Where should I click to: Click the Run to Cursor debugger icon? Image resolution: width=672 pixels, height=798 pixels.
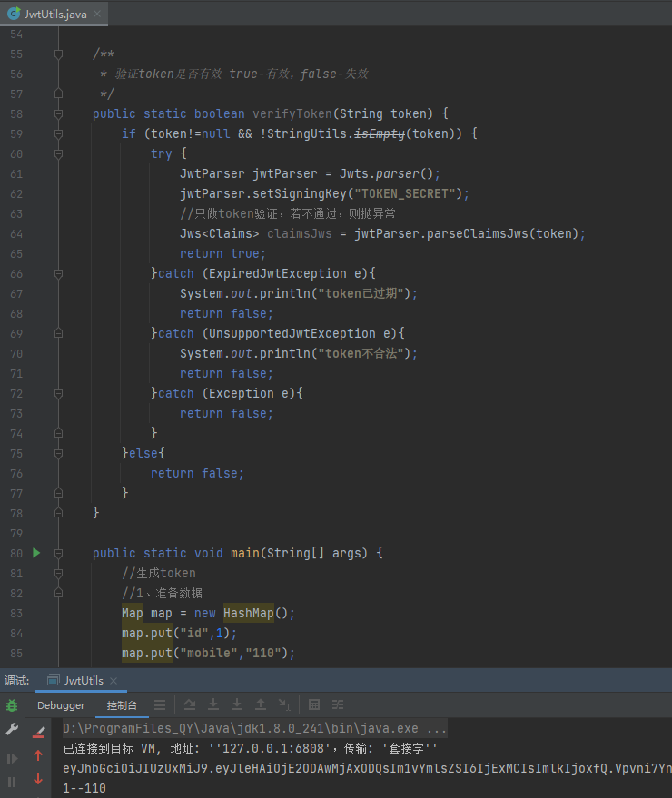(x=284, y=704)
